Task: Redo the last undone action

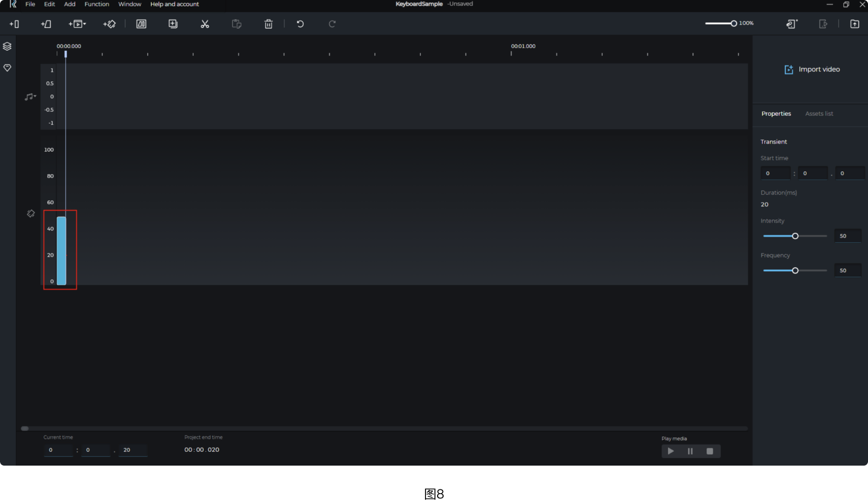Action: pyautogui.click(x=332, y=24)
